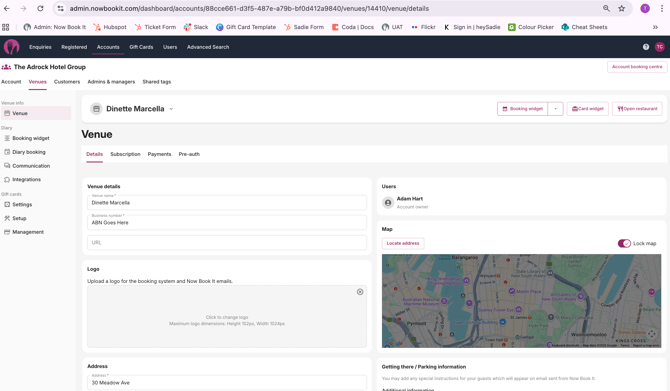670x391 pixels.
Task: Open the Colour Picker bookmark
Action: click(x=531, y=27)
